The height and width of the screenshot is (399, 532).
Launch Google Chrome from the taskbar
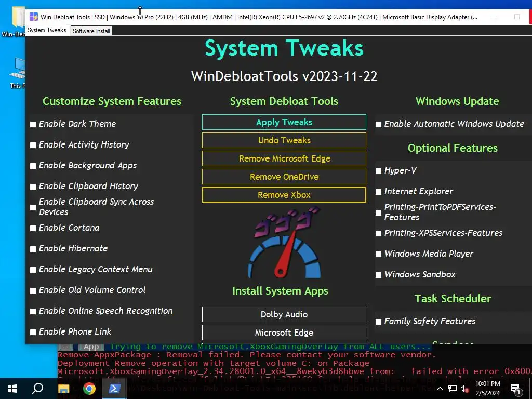tap(89, 389)
